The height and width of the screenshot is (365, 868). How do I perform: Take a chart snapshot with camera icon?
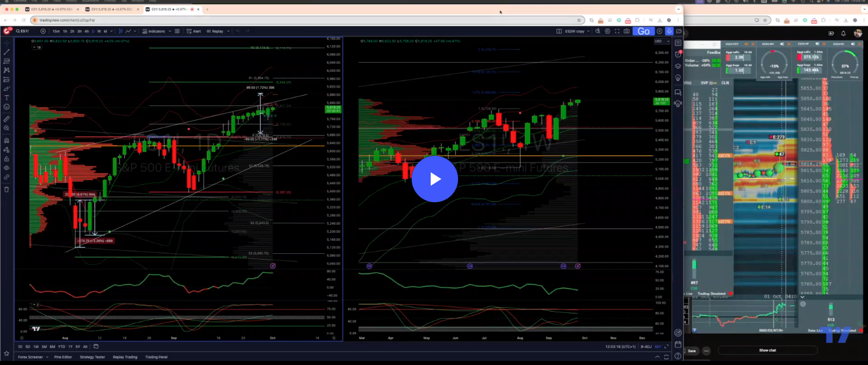[627, 31]
